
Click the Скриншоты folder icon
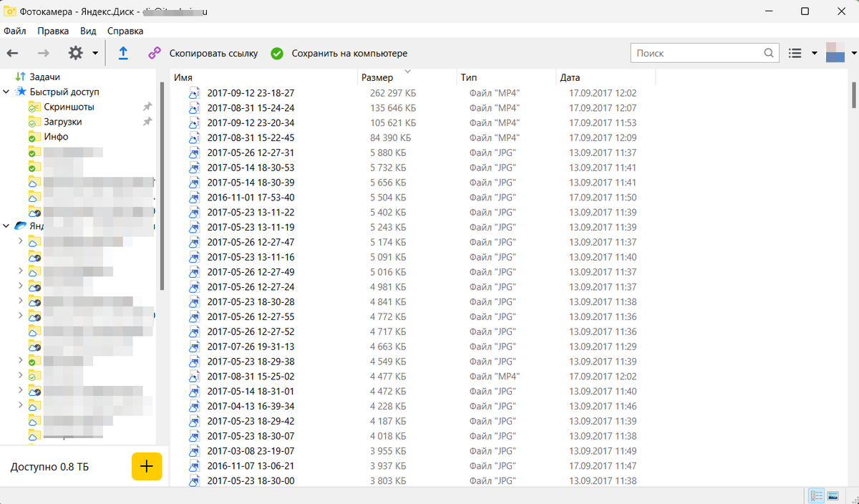34,107
